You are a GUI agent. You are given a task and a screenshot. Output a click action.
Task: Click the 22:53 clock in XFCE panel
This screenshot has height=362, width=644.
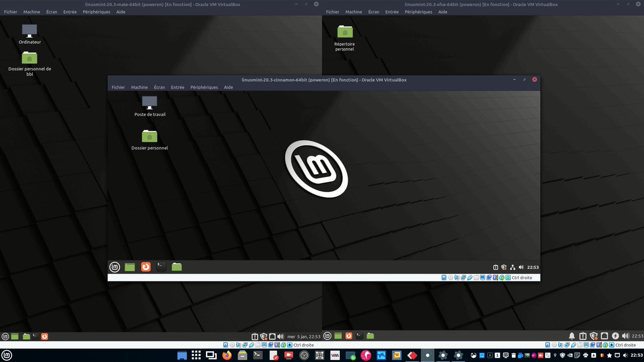coord(638,337)
